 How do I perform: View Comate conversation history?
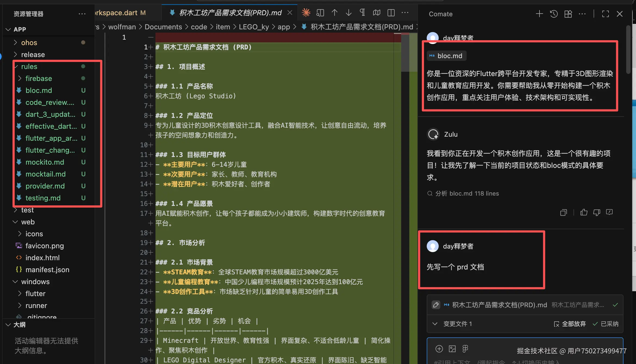(x=554, y=14)
